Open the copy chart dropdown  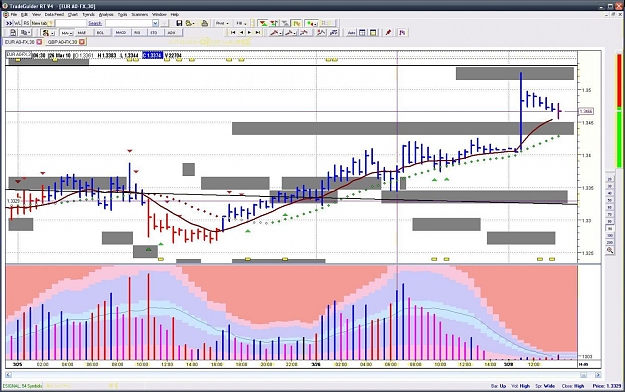(x=26, y=33)
